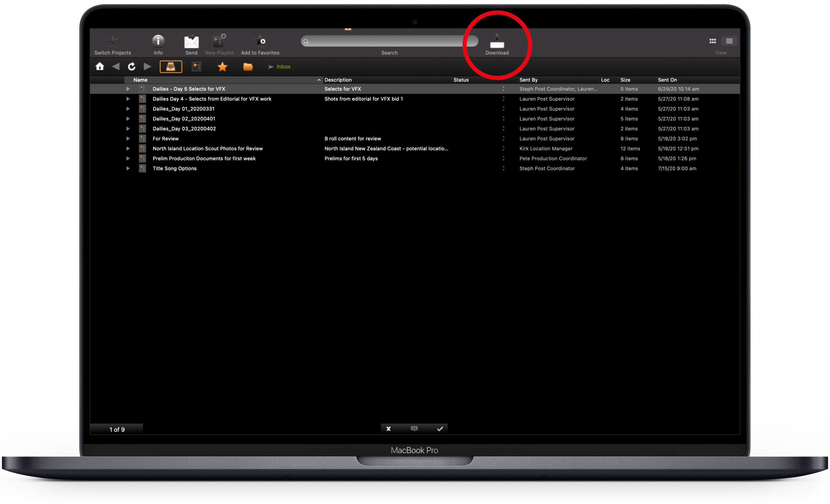The image size is (830, 504).
Task: Expand the Title Song Options row
Action: 128,169
